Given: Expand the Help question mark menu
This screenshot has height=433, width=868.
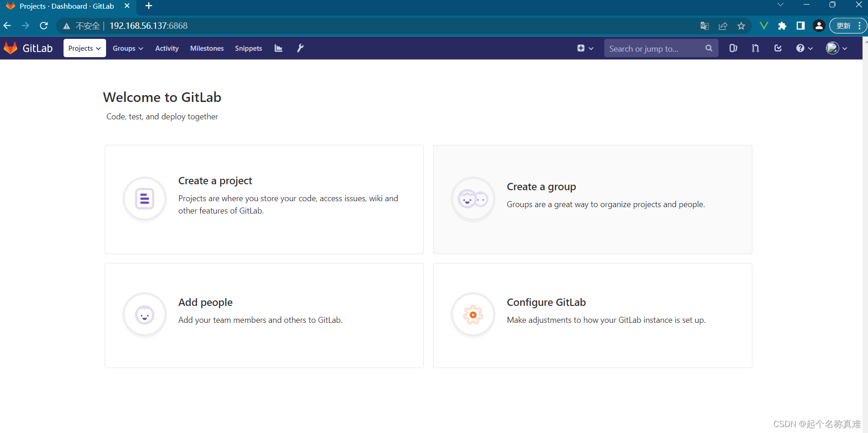Looking at the screenshot, I should (804, 48).
